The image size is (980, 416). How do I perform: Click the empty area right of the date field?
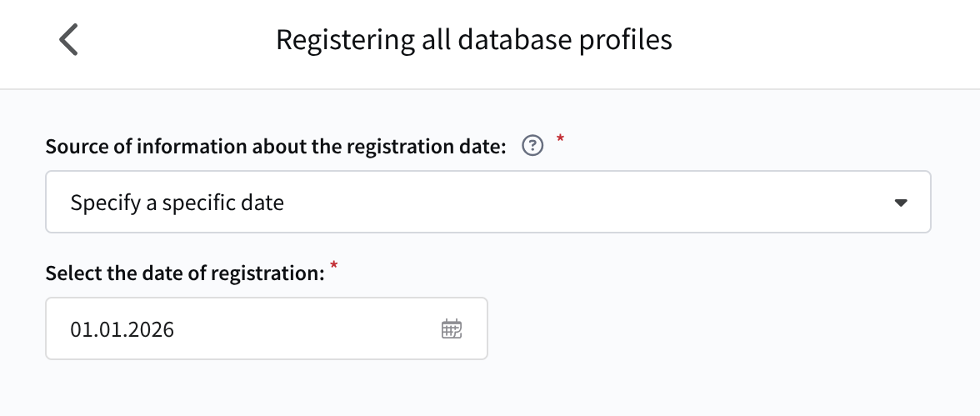708,329
